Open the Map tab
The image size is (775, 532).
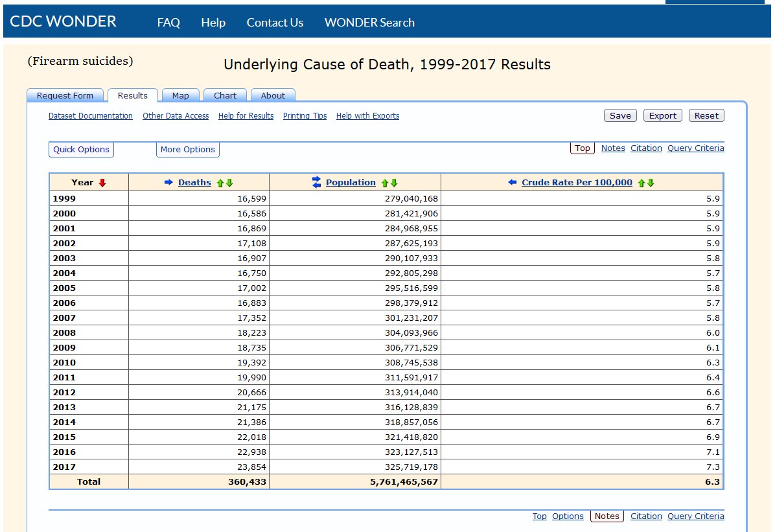180,95
